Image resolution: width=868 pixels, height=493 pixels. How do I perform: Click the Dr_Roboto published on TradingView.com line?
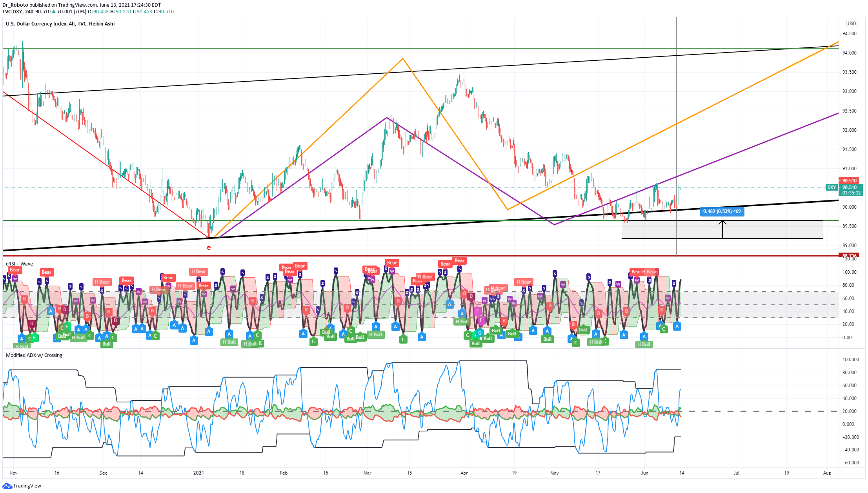(81, 5)
